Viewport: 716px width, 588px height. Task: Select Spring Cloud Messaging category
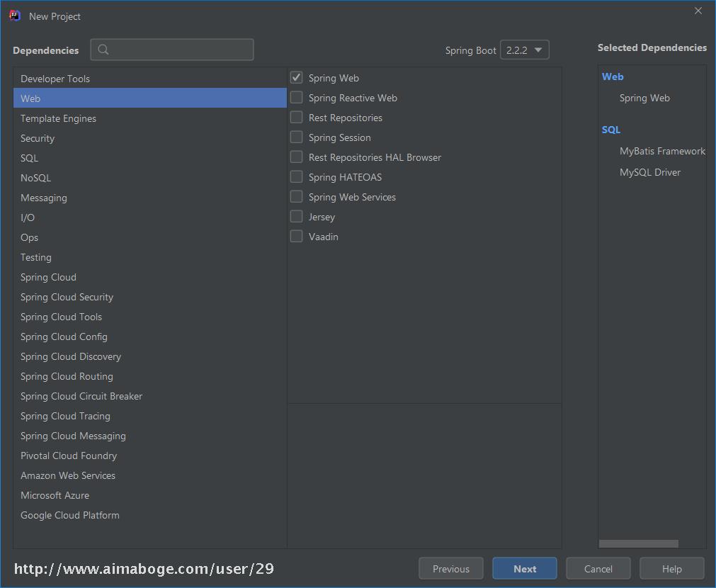[x=149, y=436]
